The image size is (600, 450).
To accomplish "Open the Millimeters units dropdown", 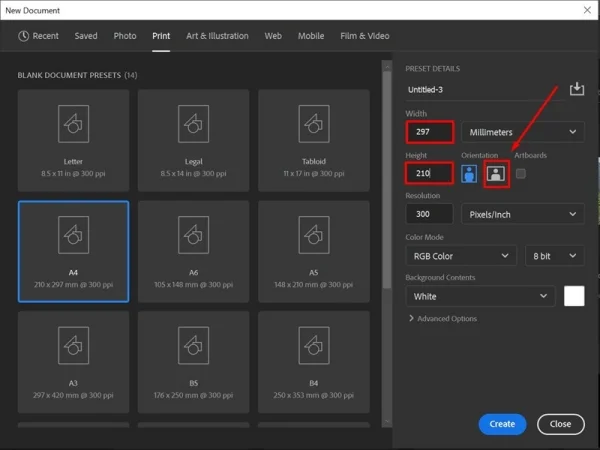I will 523,132.
